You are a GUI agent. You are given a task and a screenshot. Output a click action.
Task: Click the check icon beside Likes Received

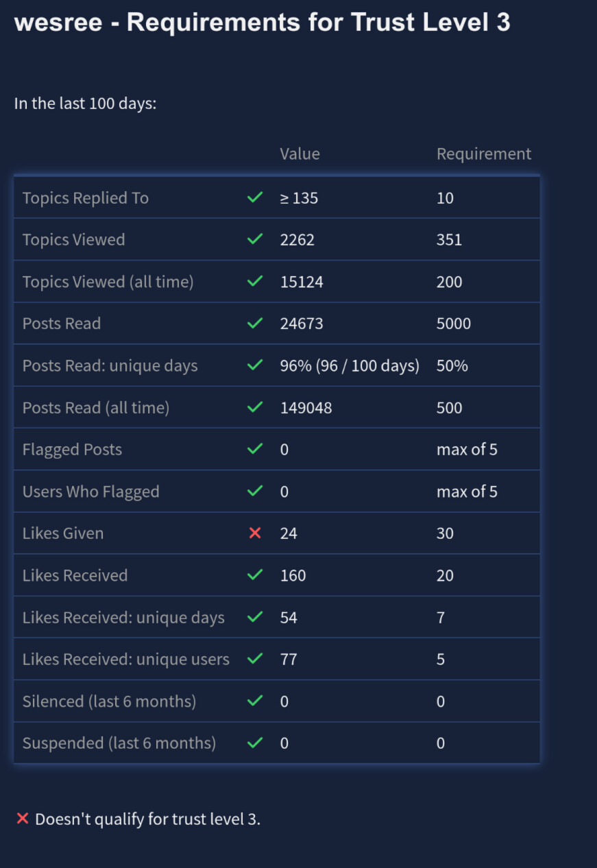pos(255,575)
